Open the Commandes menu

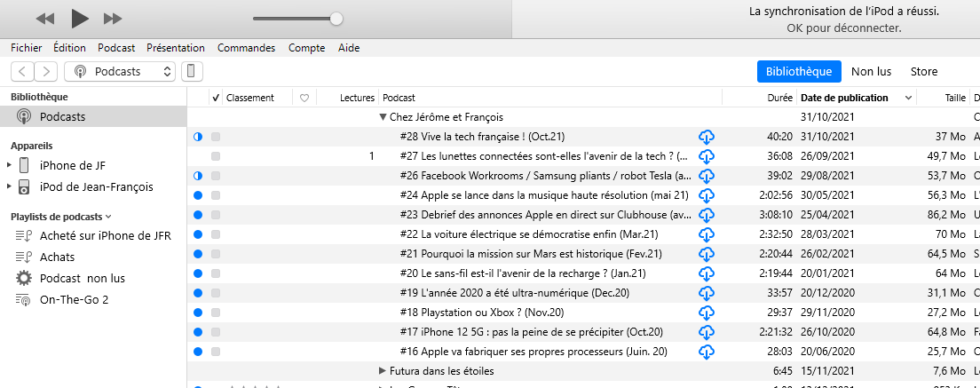pyautogui.click(x=246, y=48)
